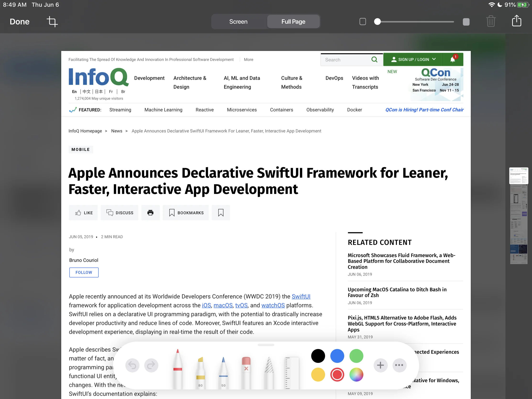Choose Chinese language 中文

pos(86,92)
